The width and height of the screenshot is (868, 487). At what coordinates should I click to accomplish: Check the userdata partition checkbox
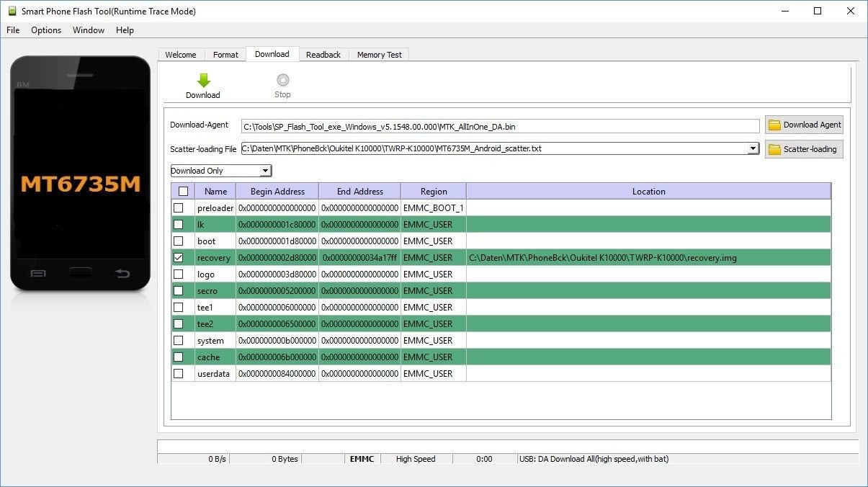click(x=179, y=373)
